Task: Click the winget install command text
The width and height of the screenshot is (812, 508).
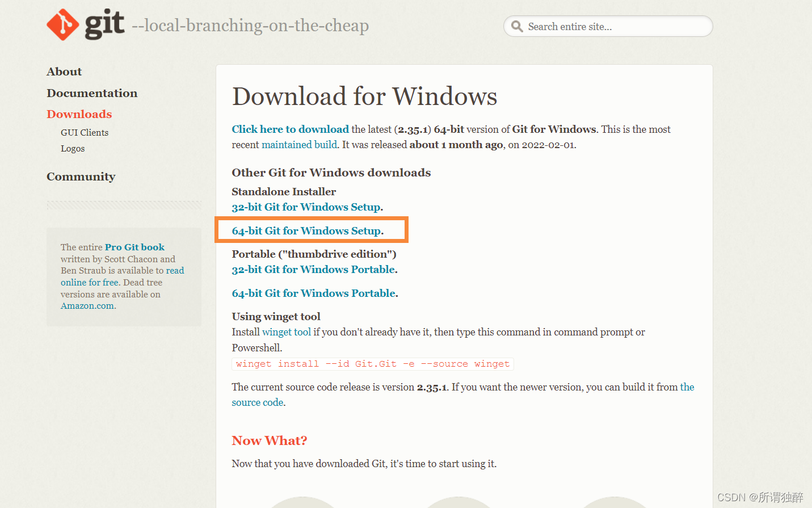Action: coord(373,364)
